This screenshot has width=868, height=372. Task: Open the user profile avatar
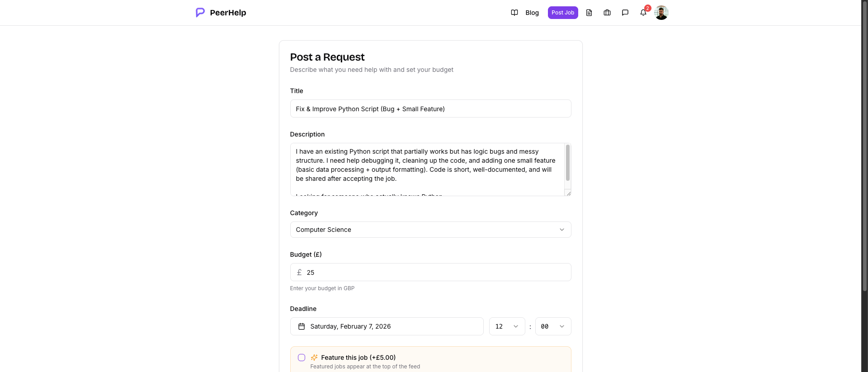pos(661,13)
